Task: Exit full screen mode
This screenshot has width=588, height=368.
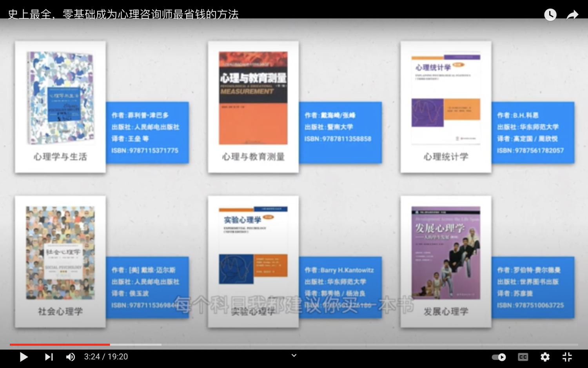Action: tap(567, 357)
